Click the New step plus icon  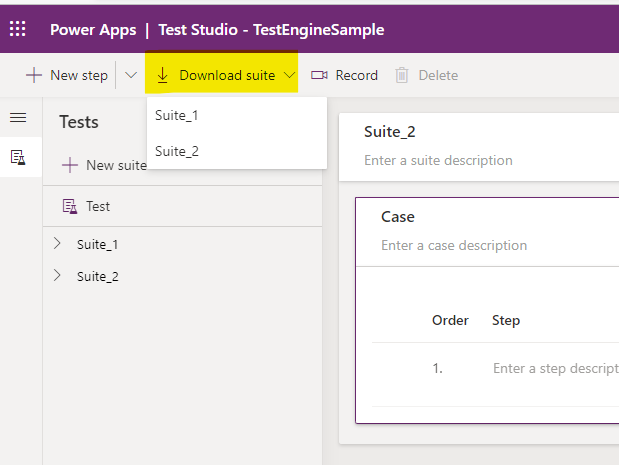pyautogui.click(x=34, y=75)
